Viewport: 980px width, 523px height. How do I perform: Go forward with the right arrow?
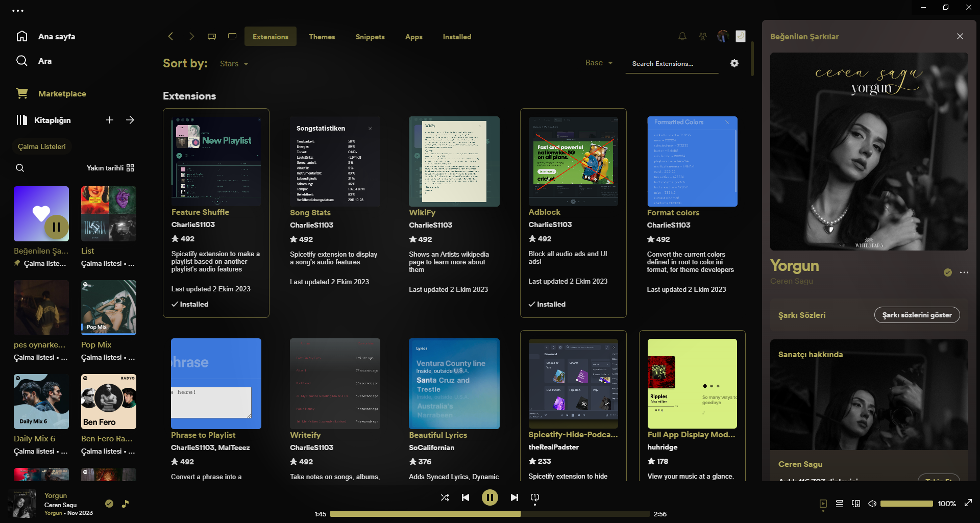[x=191, y=36]
